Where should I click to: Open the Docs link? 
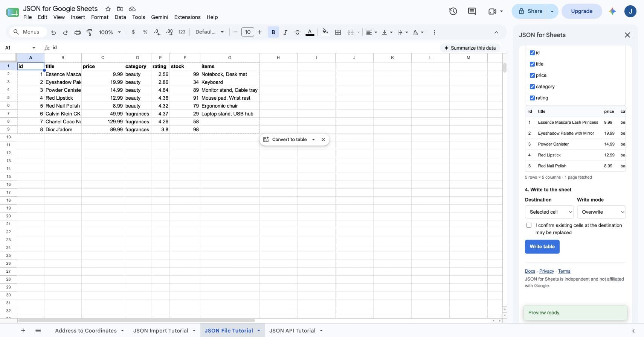(530, 271)
